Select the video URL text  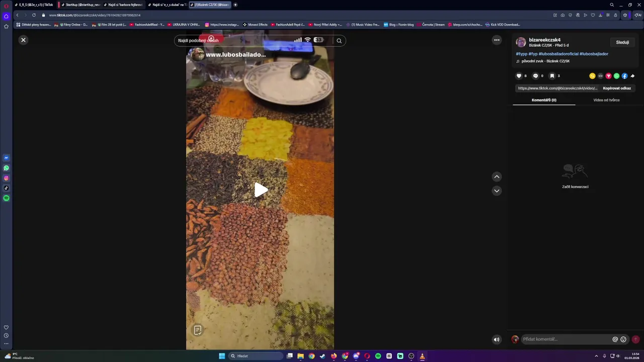pyautogui.click(x=557, y=88)
